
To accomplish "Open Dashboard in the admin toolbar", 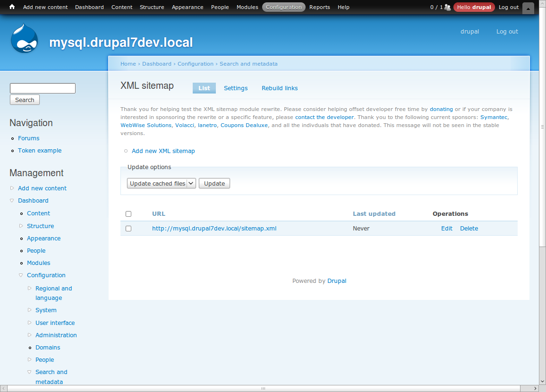I will click(89, 7).
